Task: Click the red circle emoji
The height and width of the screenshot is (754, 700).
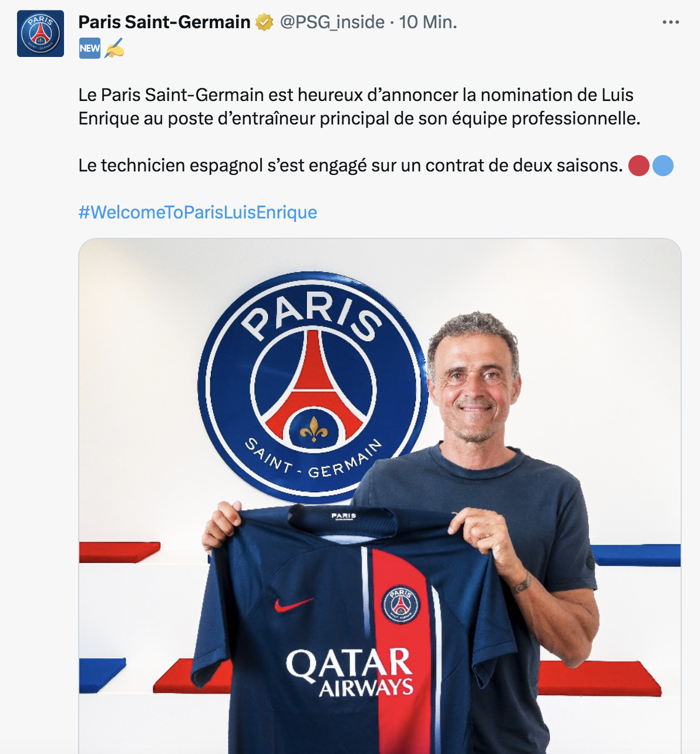Action: [639, 166]
